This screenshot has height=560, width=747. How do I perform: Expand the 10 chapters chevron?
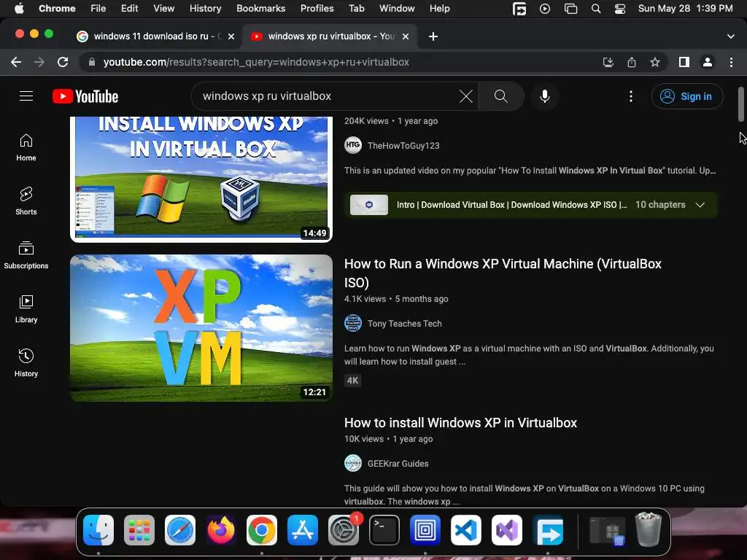(x=700, y=205)
